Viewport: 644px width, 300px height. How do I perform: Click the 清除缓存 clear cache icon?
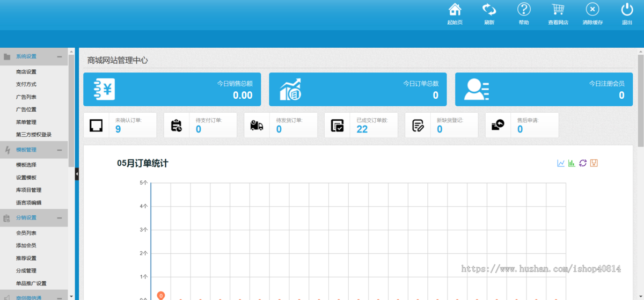(592, 9)
